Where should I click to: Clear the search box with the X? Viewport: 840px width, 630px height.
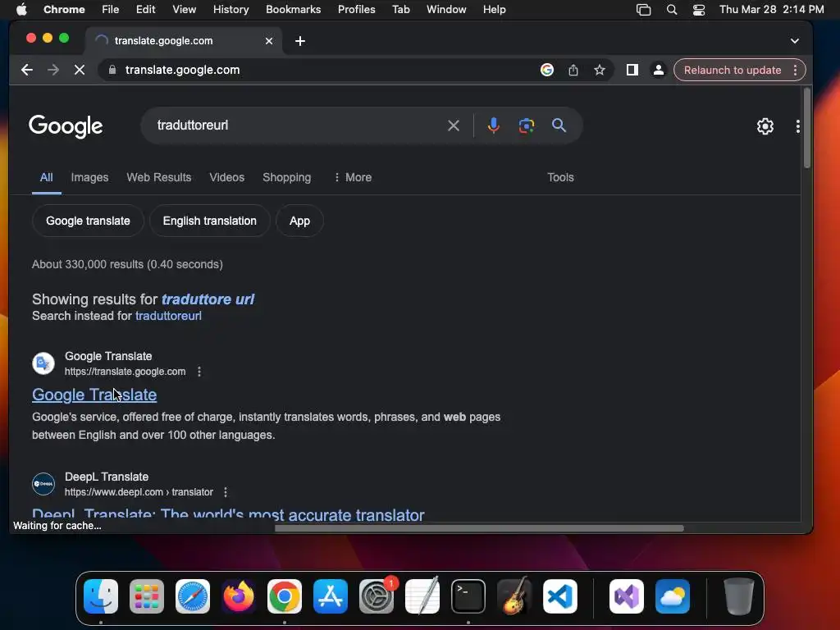[453, 126]
